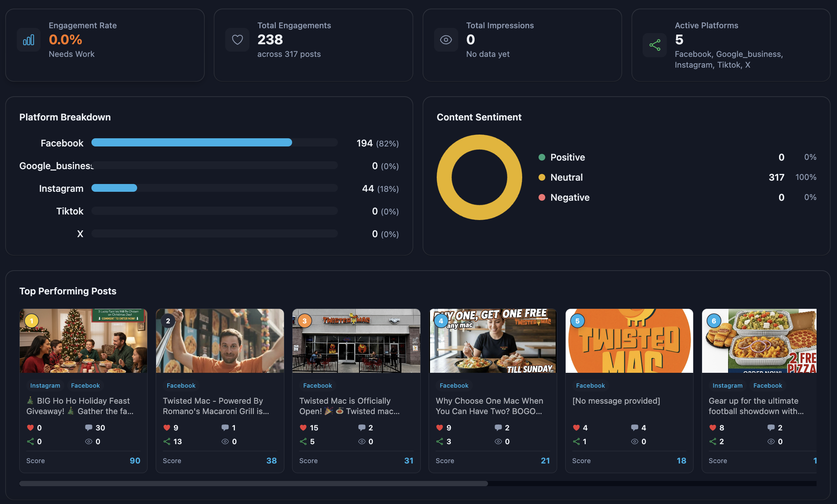Click rank badge 1 on first post
The width and height of the screenshot is (837, 504).
pyautogui.click(x=32, y=321)
